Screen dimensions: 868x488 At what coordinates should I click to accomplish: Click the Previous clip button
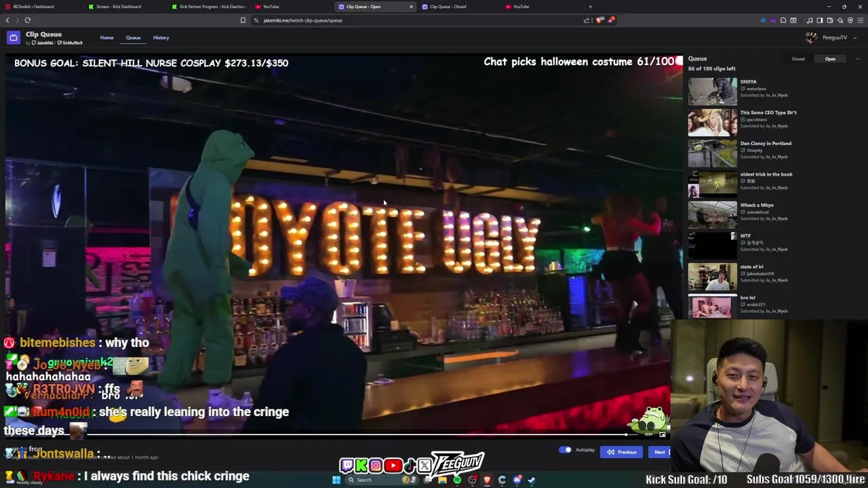tap(621, 452)
